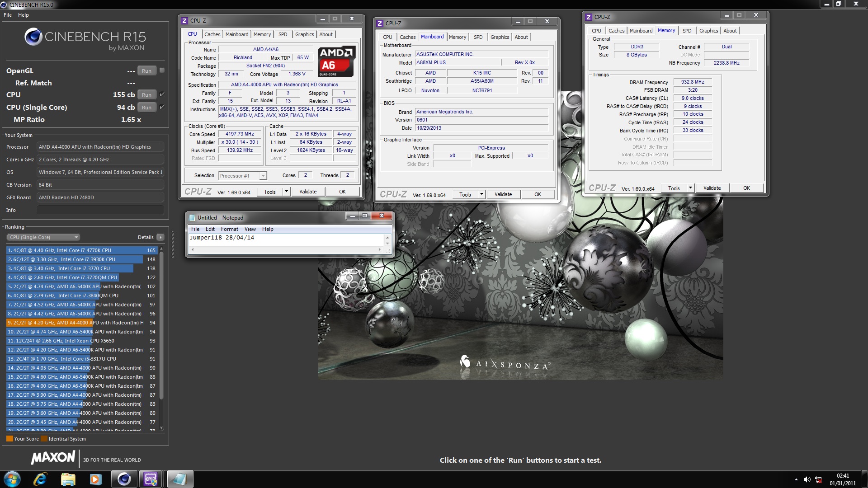Run the CPU benchmark
868x488 pixels.
click(146, 94)
